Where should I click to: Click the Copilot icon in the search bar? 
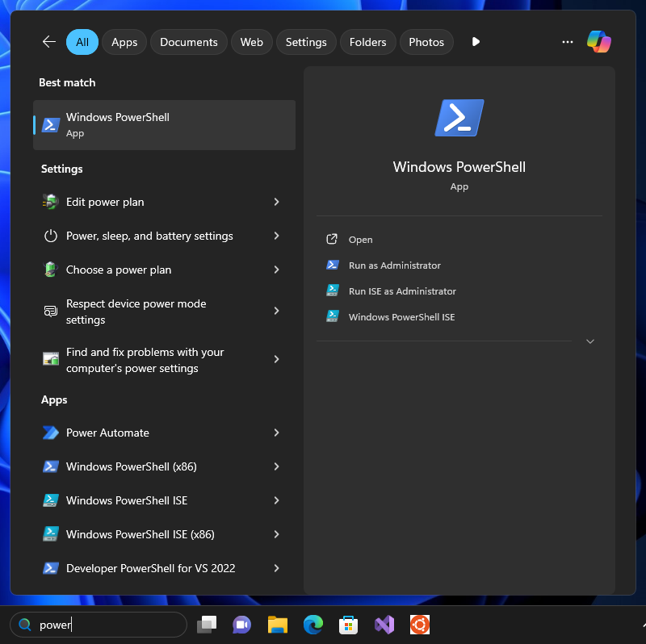pyautogui.click(x=598, y=41)
